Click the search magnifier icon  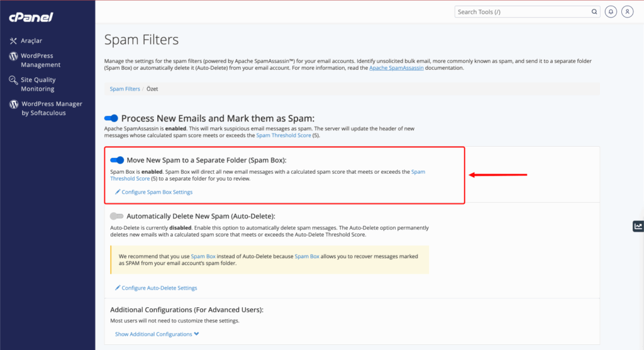pyautogui.click(x=594, y=12)
